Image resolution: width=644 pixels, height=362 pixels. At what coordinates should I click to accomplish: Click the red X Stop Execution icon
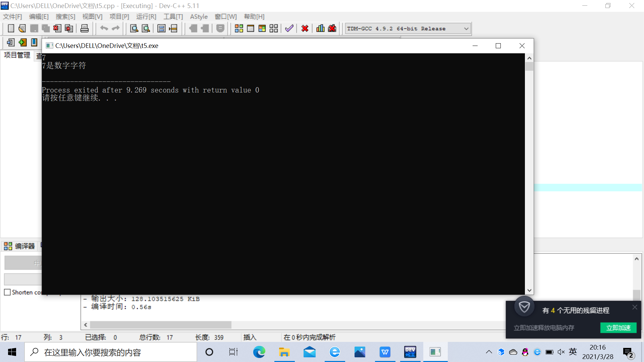pyautogui.click(x=305, y=28)
